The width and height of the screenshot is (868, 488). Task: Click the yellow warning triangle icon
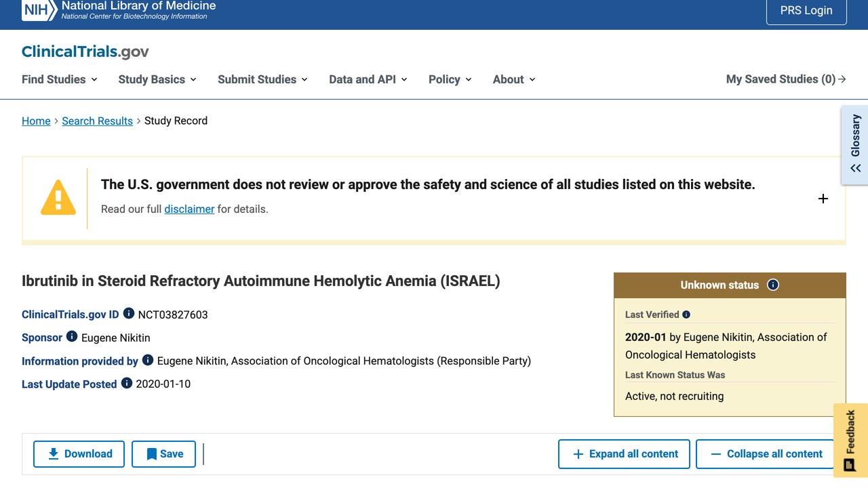click(58, 198)
